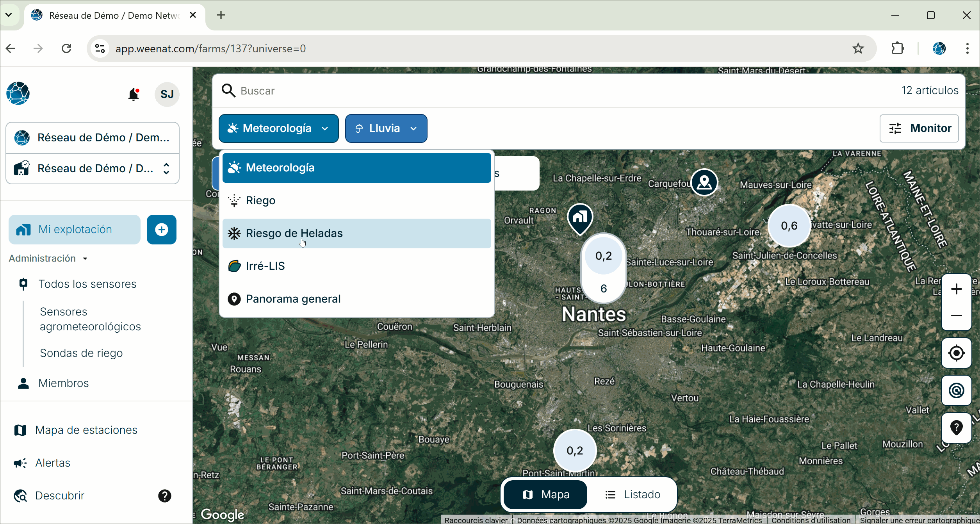Click the radar target map button

956,390
